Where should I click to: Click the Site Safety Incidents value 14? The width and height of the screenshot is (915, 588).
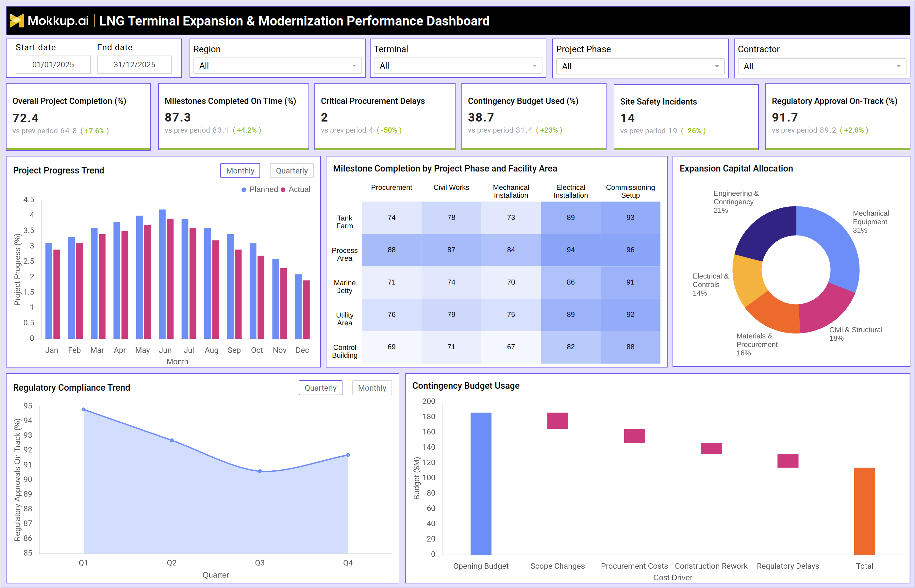tap(627, 118)
